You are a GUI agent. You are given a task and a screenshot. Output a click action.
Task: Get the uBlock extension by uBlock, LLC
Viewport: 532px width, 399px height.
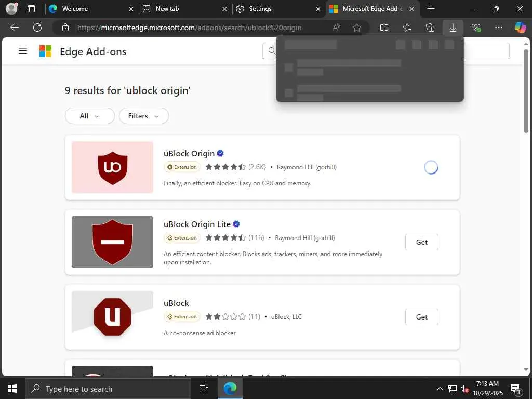tap(422, 317)
